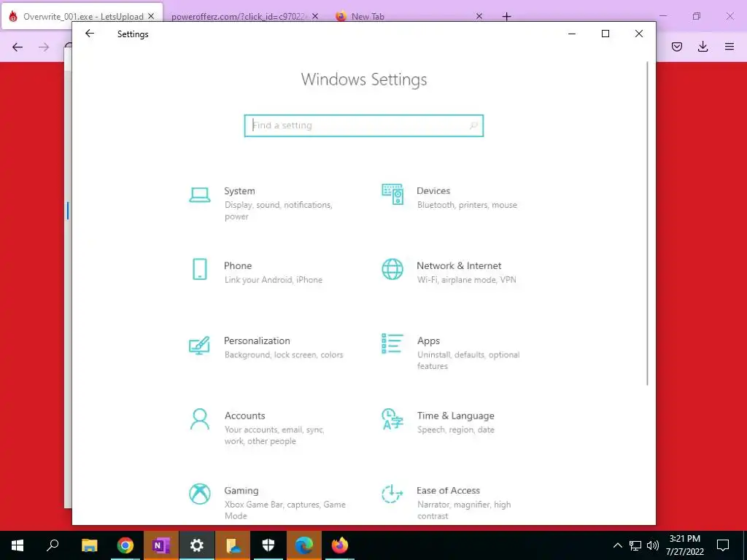Click the Ease of Access title
This screenshot has height=560, width=747.
pyautogui.click(x=448, y=491)
